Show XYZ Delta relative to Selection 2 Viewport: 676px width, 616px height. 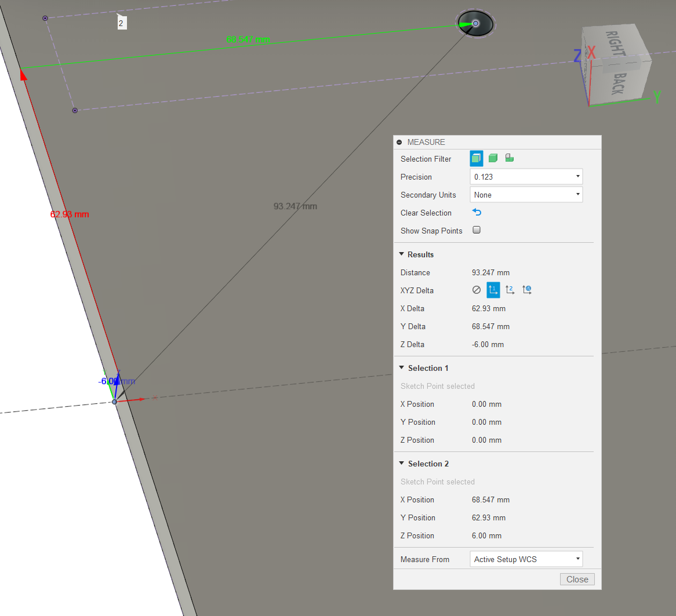[x=510, y=289]
